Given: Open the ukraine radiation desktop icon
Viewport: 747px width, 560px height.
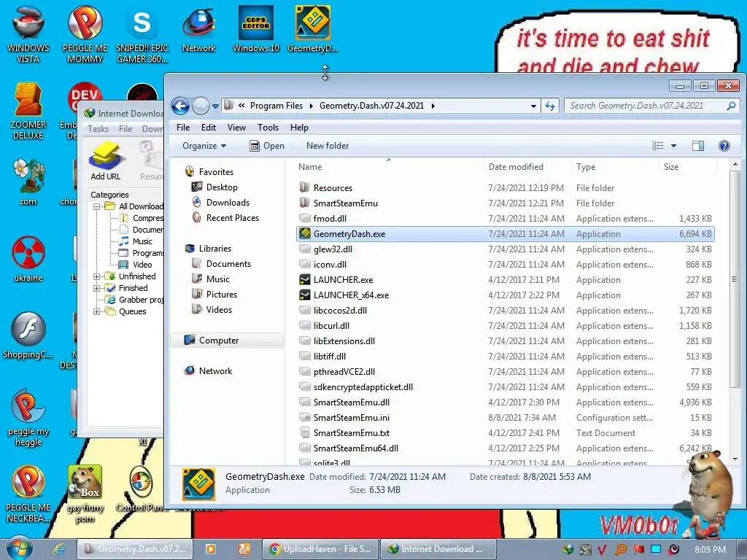Looking at the screenshot, I should tap(28, 259).
